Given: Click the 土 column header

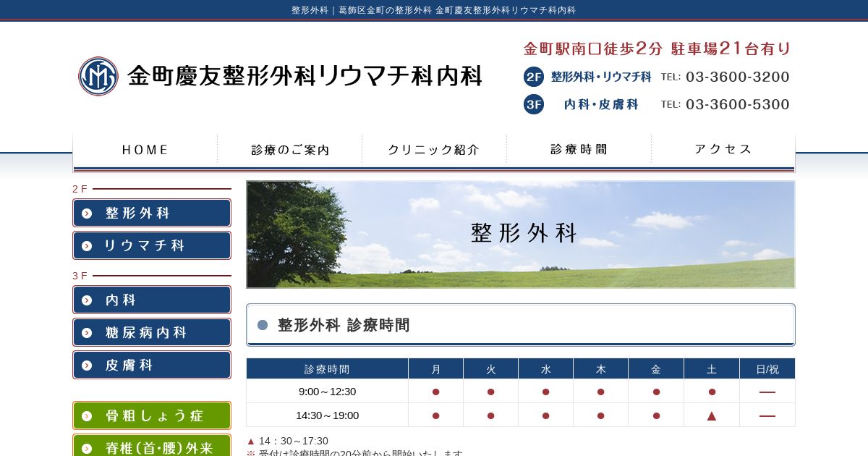Looking at the screenshot, I should click(712, 369).
